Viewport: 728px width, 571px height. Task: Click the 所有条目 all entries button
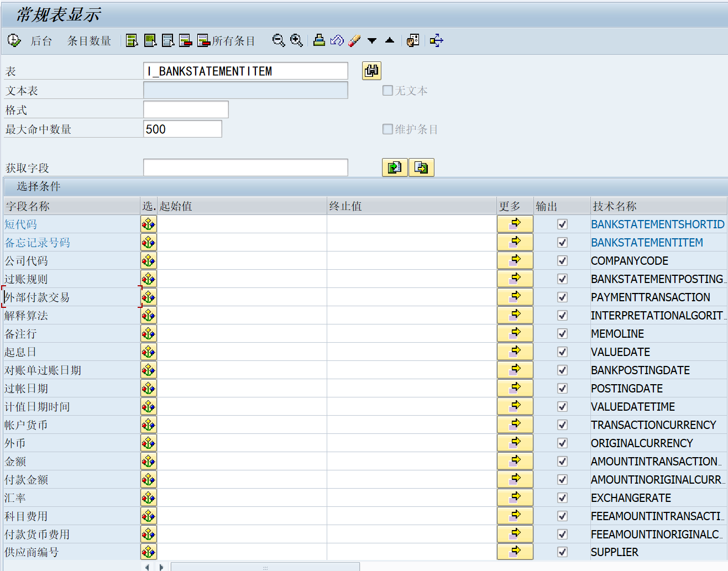point(226,40)
